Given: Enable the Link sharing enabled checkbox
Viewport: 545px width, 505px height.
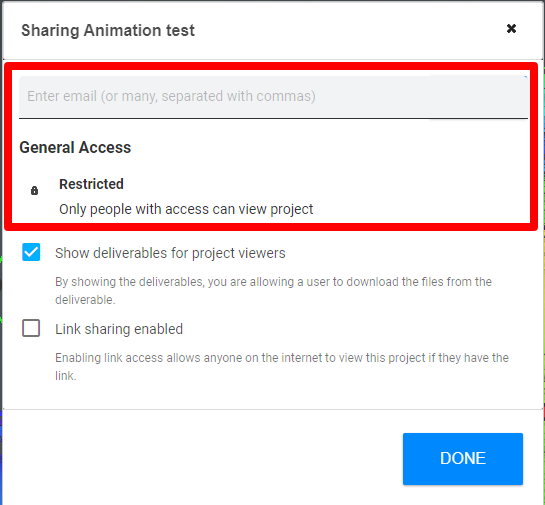Looking at the screenshot, I should click(31, 328).
